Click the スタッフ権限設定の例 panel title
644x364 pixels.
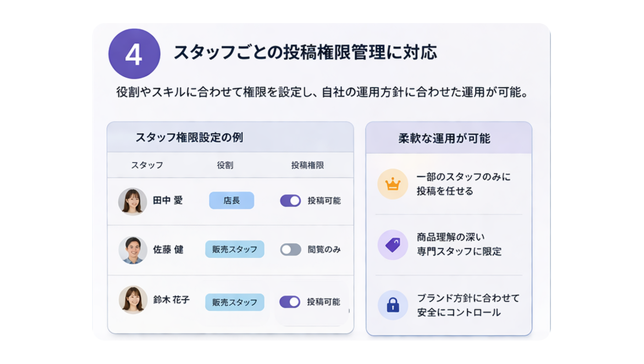(x=189, y=137)
